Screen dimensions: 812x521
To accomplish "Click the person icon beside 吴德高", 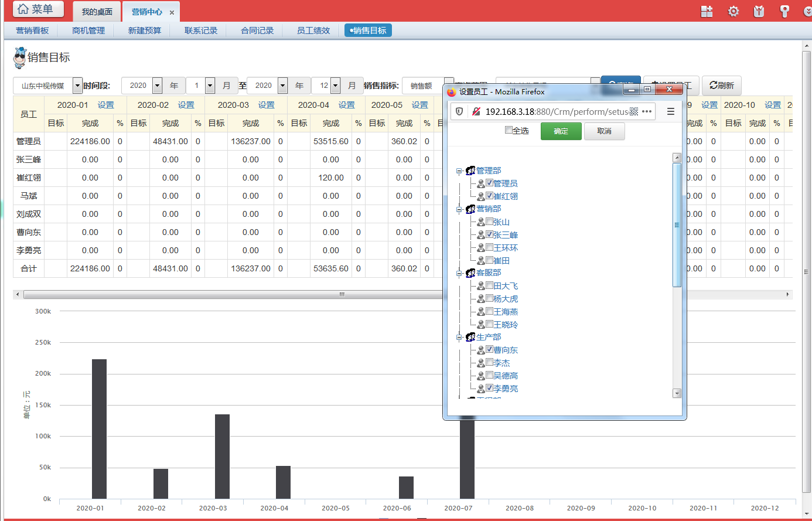I will click(x=481, y=376).
